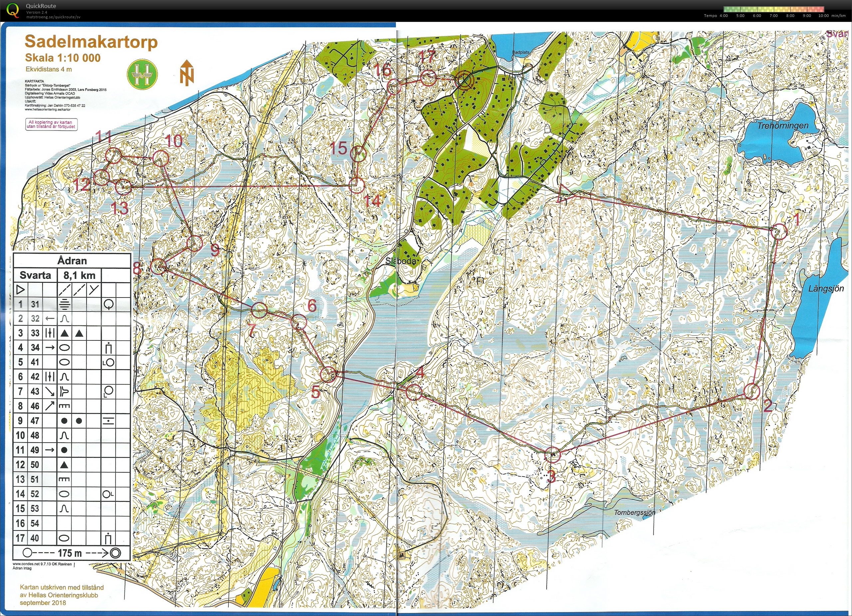Click control description row 14 code 52
This screenshot has height=616, width=852.
coord(35,494)
